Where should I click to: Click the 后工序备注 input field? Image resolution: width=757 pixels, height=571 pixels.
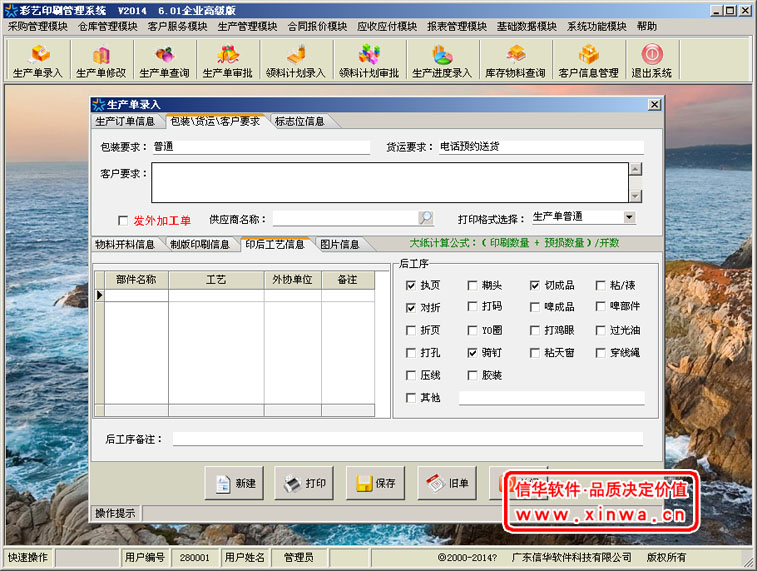[407, 439]
